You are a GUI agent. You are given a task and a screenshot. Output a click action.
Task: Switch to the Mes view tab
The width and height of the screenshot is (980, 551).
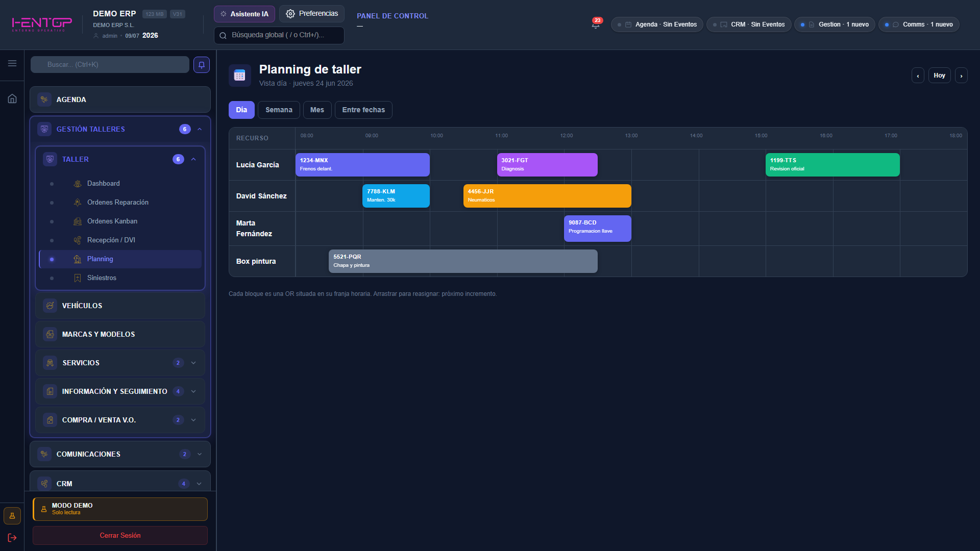coord(317,110)
